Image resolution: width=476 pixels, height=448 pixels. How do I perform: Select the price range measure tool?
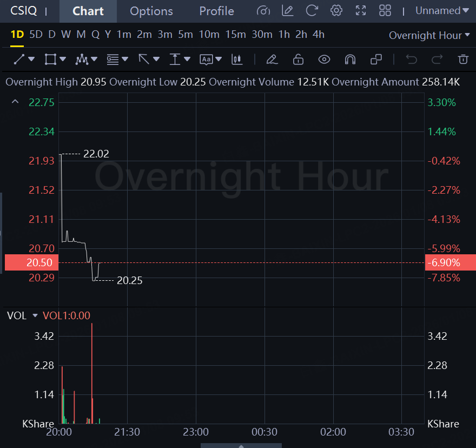pyautogui.click(x=175, y=59)
